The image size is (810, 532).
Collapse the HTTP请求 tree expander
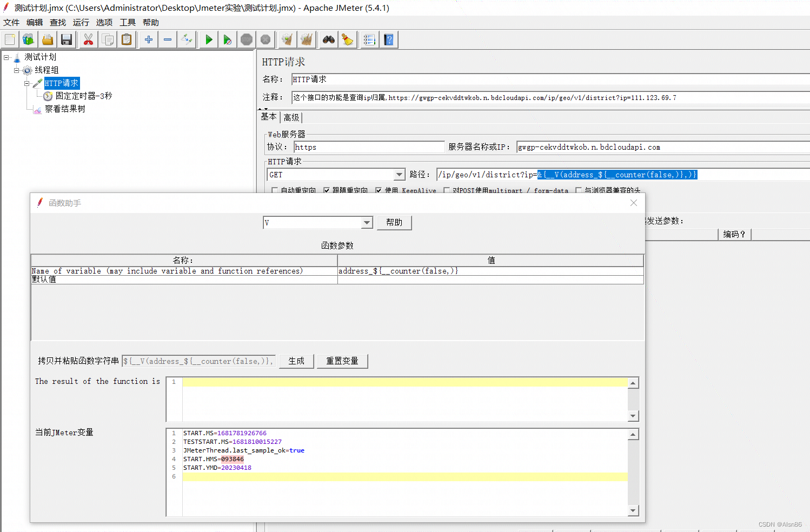point(27,83)
